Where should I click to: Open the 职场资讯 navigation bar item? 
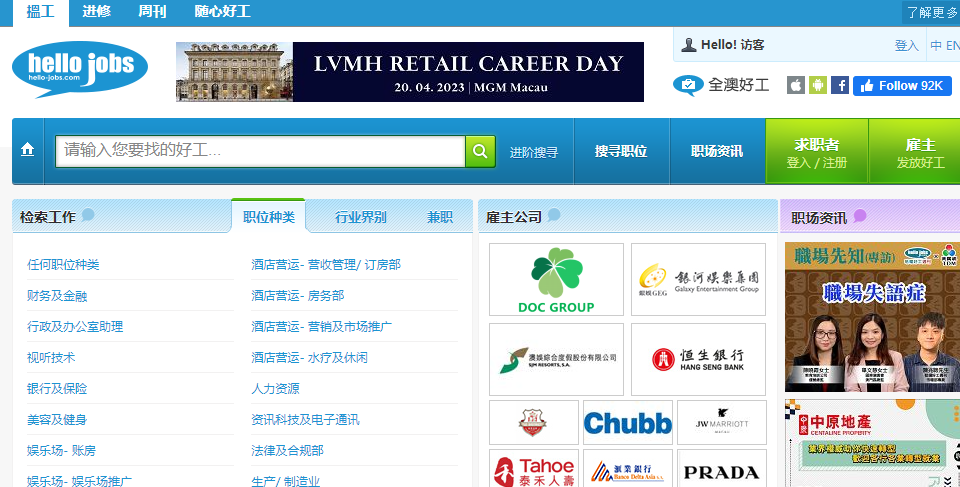coord(717,151)
